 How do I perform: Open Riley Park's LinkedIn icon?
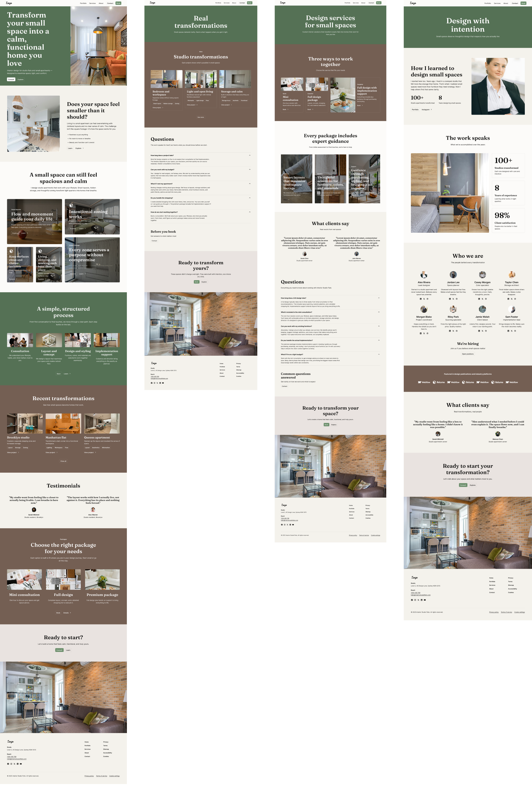point(450,331)
